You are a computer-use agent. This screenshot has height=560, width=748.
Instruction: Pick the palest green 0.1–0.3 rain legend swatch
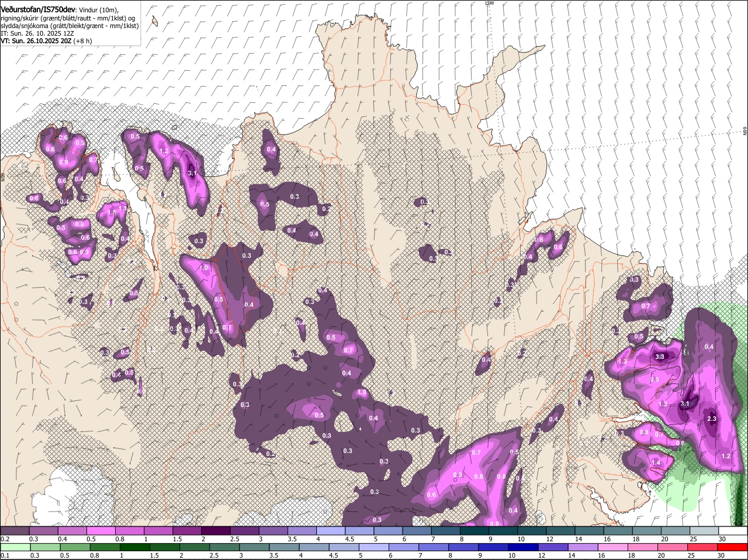click(15, 547)
